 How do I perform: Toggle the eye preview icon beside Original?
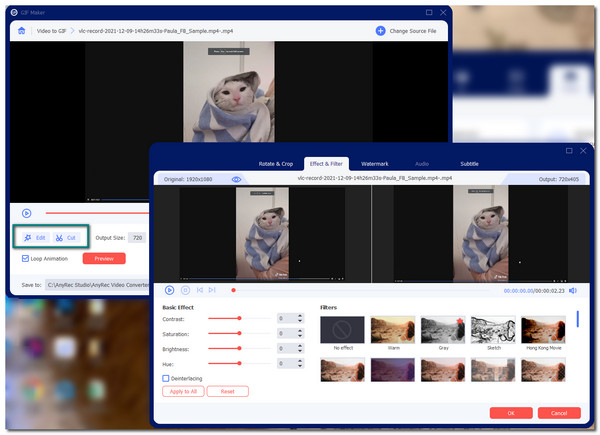click(237, 179)
